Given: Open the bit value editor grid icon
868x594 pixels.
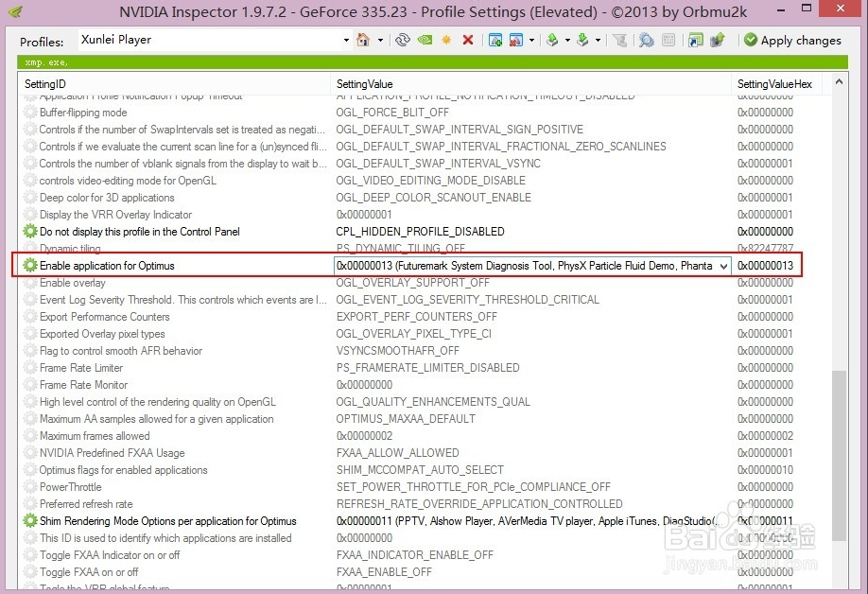Looking at the screenshot, I should (668, 40).
